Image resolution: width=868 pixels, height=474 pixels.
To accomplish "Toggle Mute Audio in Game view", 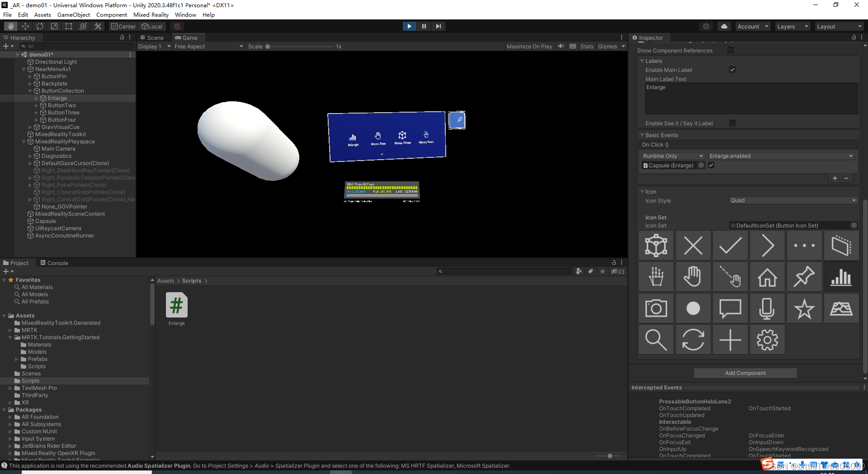I will [561, 46].
